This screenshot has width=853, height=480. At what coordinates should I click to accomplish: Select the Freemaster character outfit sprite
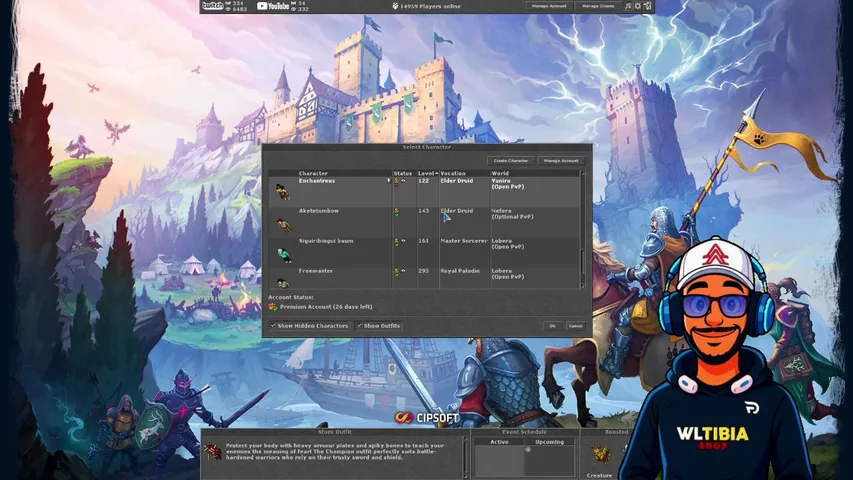click(282, 282)
